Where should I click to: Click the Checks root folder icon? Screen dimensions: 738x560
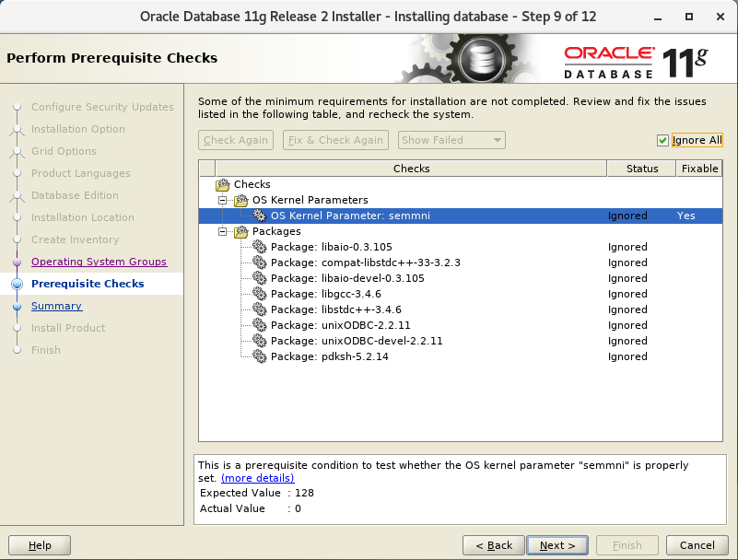click(x=223, y=184)
